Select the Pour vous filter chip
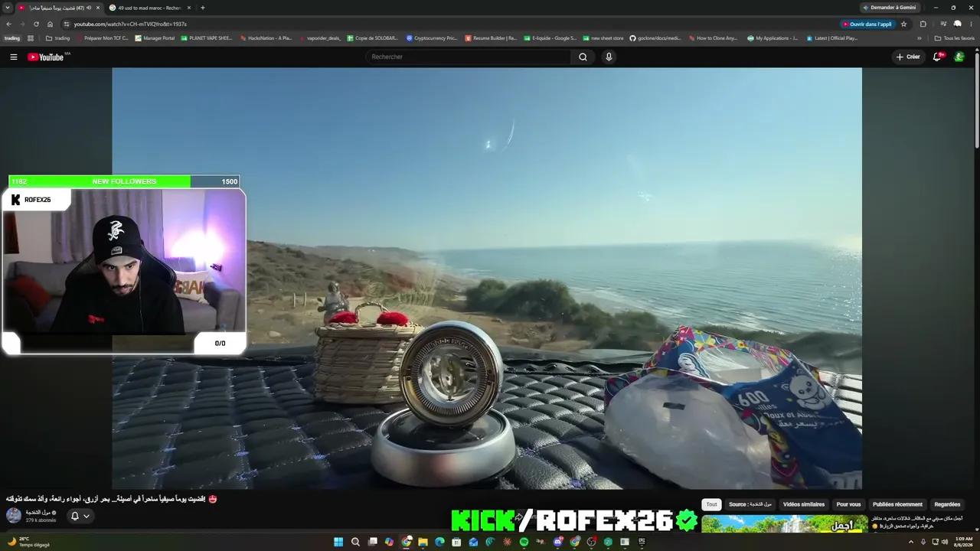This screenshot has height=551, width=980. point(848,504)
